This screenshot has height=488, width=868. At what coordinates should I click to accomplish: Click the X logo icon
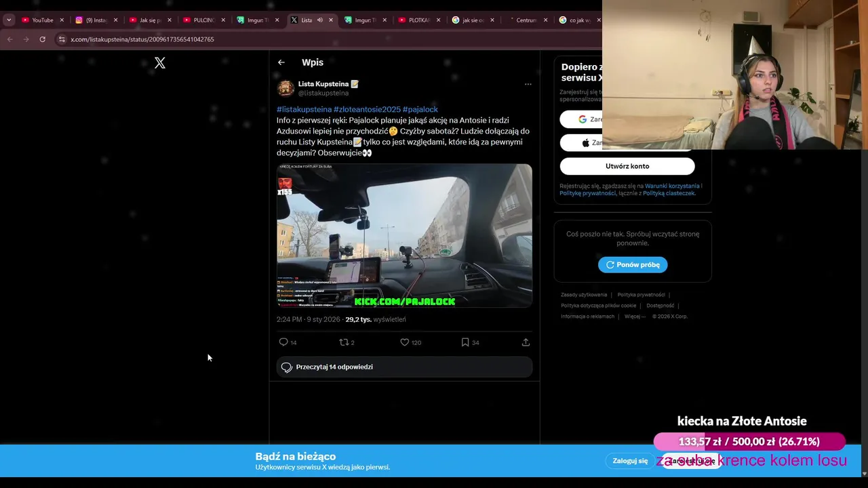(159, 63)
